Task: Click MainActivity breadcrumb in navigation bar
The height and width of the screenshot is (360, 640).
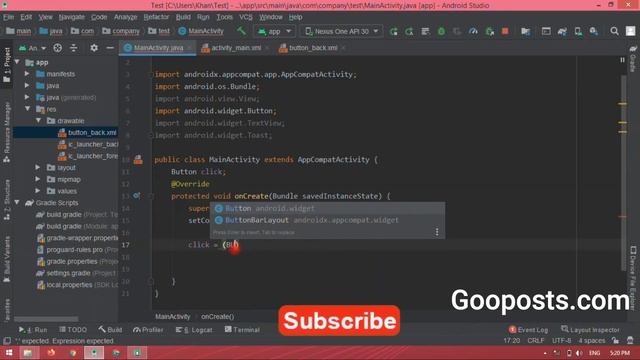Action: (201, 31)
